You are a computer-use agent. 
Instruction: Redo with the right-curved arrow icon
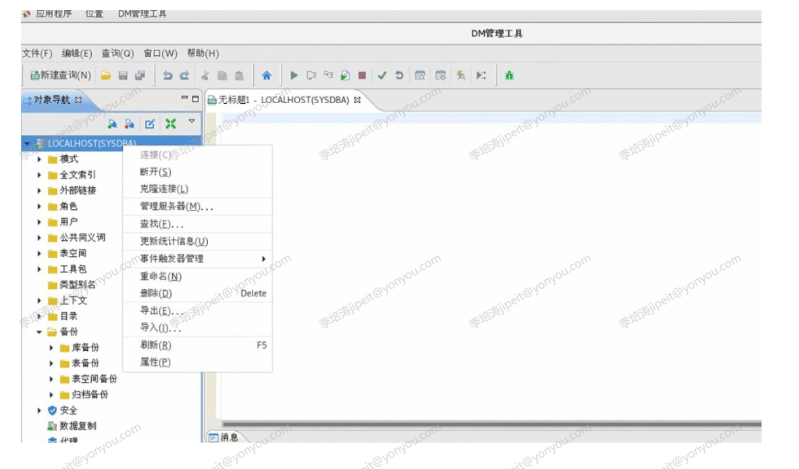coord(184,75)
